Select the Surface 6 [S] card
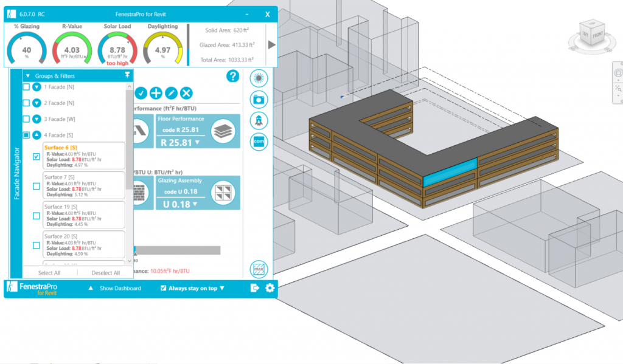 tap(84, 156)
